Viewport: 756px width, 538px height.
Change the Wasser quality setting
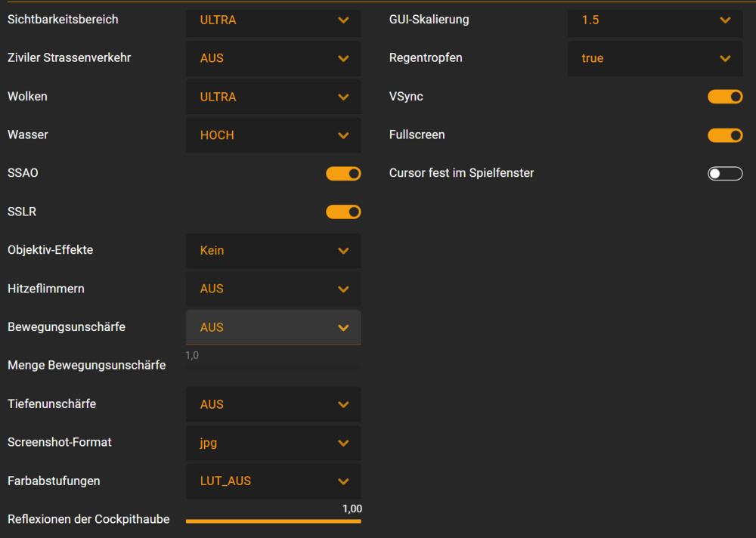tap(273, 135)
